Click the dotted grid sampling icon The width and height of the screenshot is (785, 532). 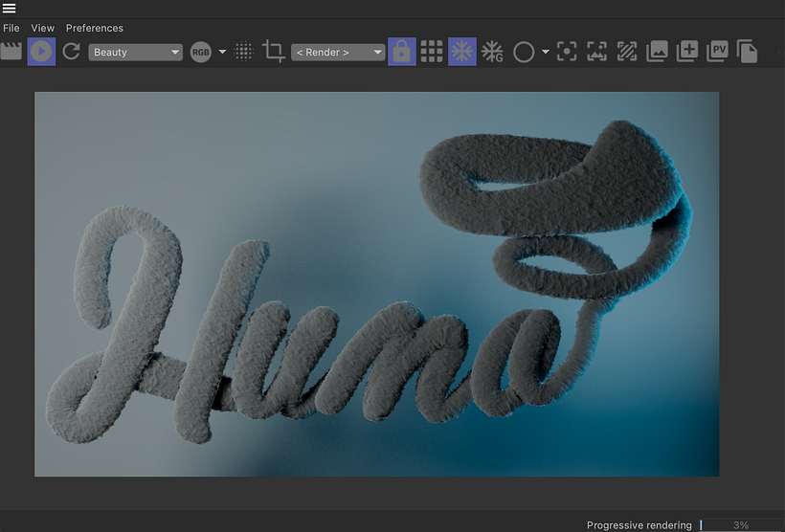244,52
